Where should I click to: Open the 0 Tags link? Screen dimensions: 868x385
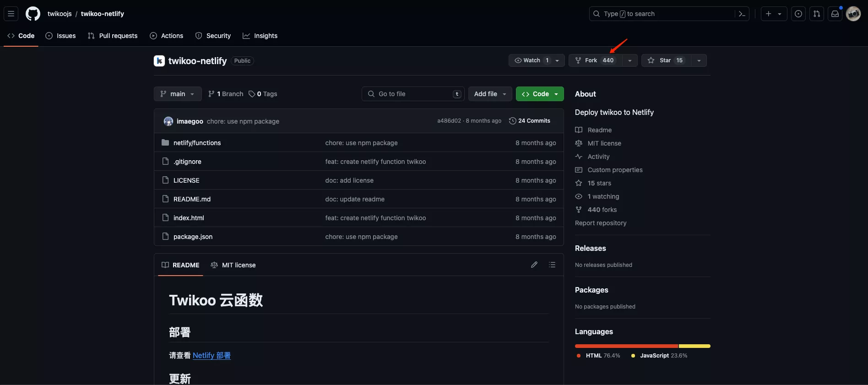point(263,94)
